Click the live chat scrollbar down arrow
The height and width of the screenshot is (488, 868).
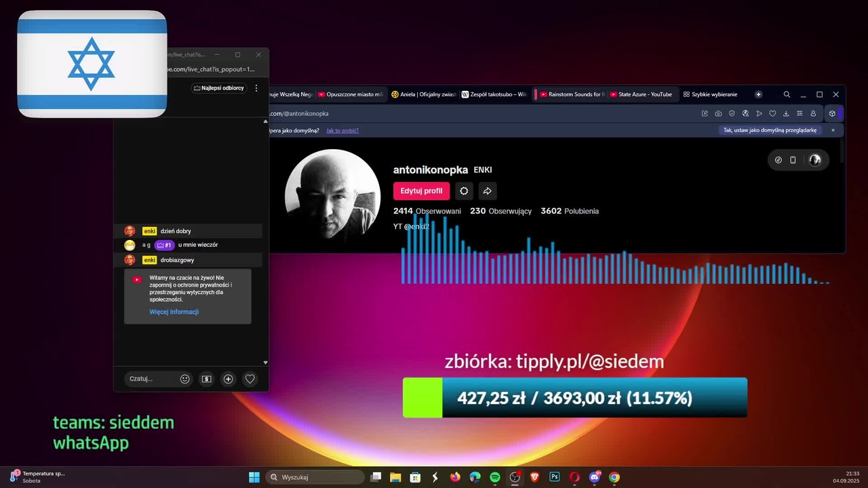click(265, 363)
